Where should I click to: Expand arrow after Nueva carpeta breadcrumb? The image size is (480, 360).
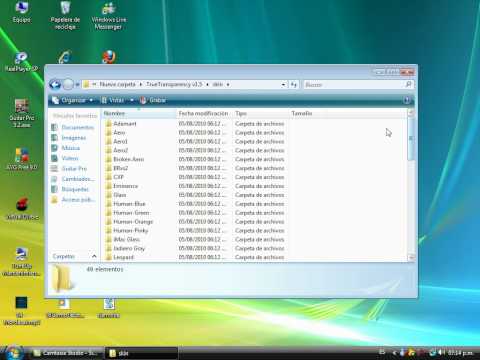pyautogui.click(x=141, y=85)
